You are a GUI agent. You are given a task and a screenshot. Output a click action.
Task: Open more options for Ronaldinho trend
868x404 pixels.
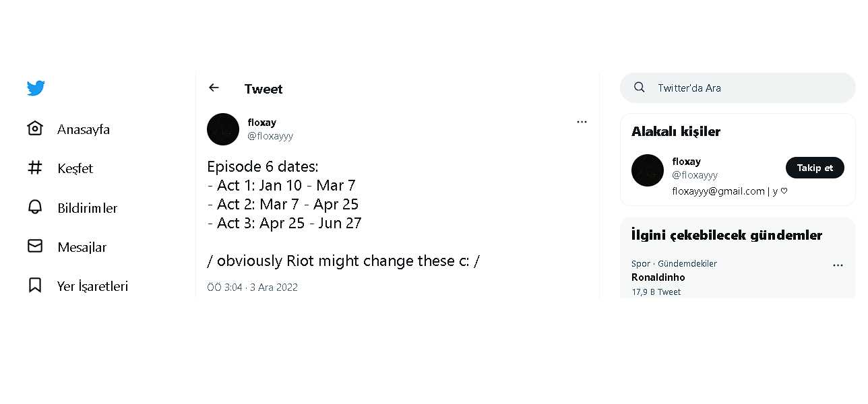(x=838, y=265)
